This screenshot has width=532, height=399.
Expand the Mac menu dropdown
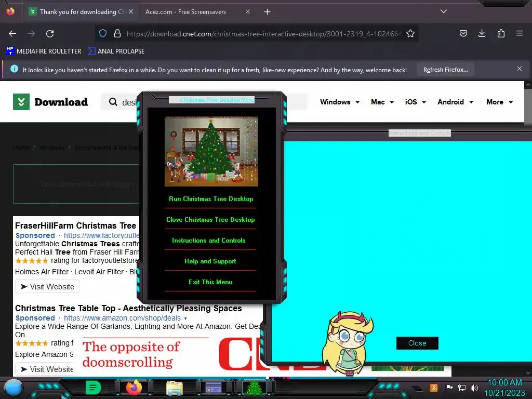382,102
